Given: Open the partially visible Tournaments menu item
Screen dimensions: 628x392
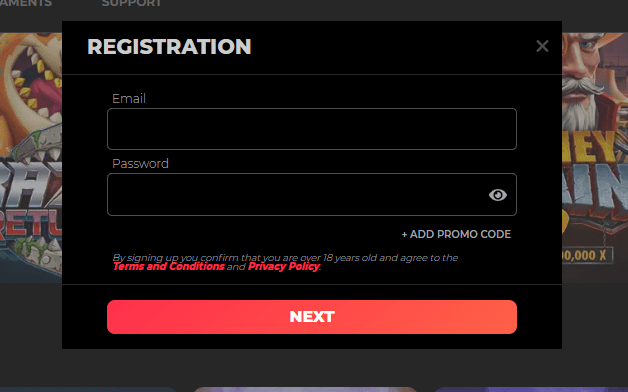Looking at the screenshot, I should click(26, 3).
